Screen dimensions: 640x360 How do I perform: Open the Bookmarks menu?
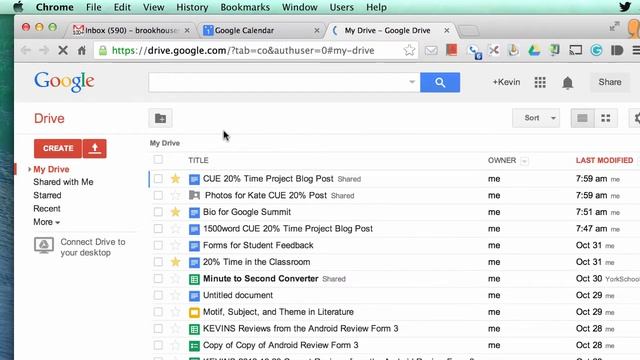click(x=245, y=7)
